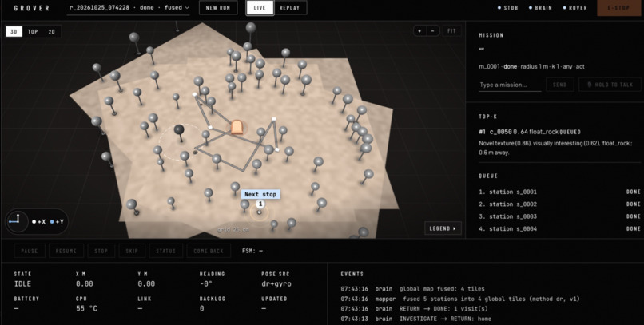Zoom in with the plus button
The height and width of the screenshot is (325, 644).
[x=419, y=31]
